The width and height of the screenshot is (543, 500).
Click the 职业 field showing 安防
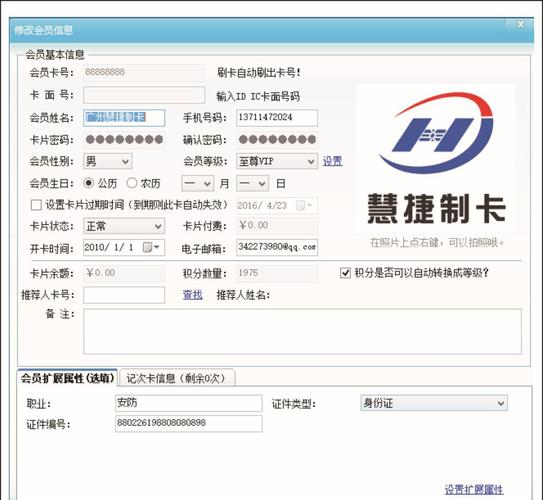[x=188, y=403]
